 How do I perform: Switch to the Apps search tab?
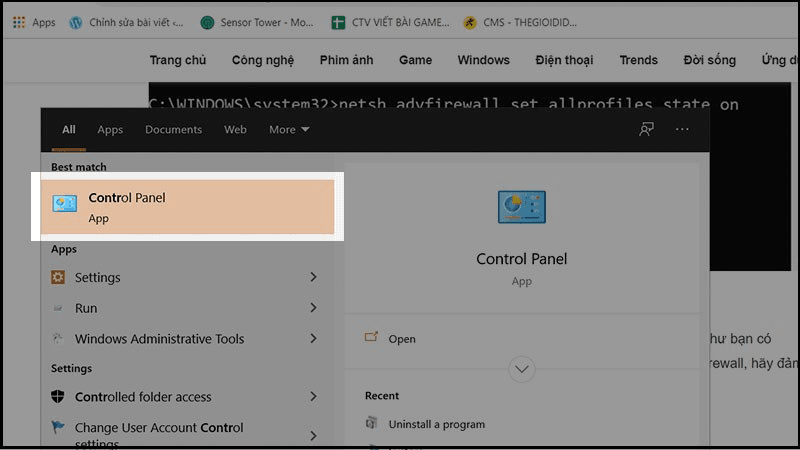pyautogui.click(x=110, y=130)
